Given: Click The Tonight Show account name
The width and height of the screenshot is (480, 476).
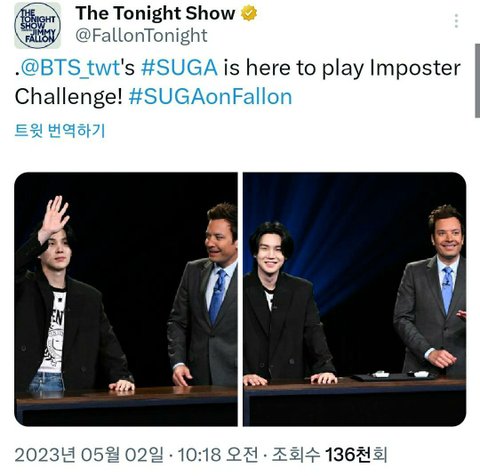Looking at the screenshot, I should [x=155, y=13].
